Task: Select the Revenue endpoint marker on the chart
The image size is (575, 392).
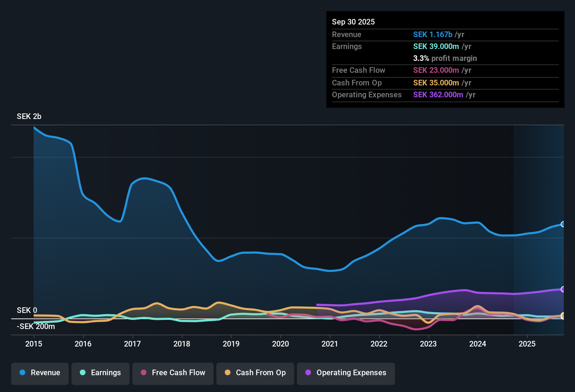Action: (563, 224)
